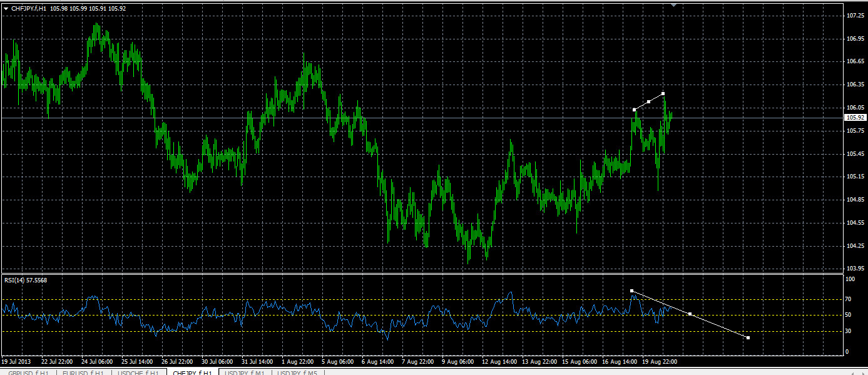Click the 5 Aug 06:00 time label
The height and width of the screenshot is (375, 868).
(338, 361)
